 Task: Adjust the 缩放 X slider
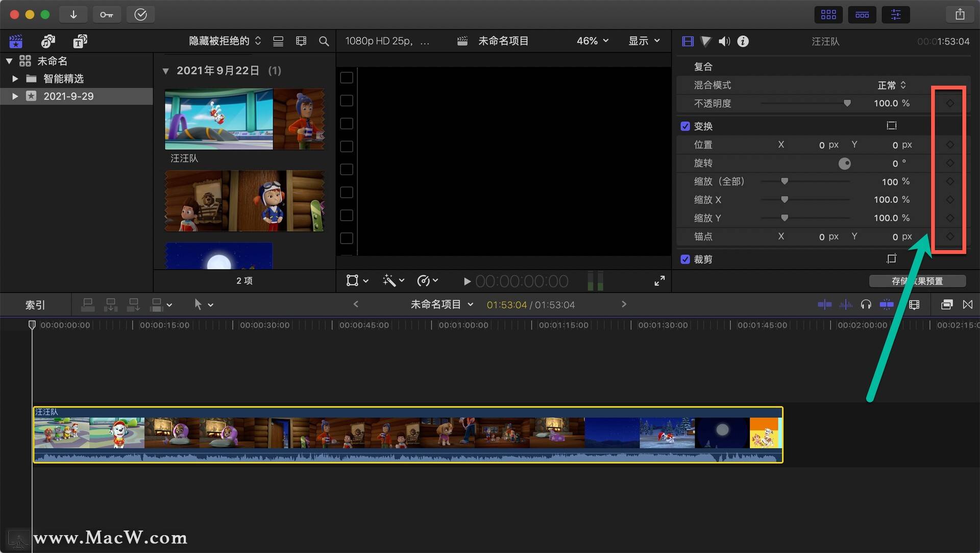pos(785,200)
